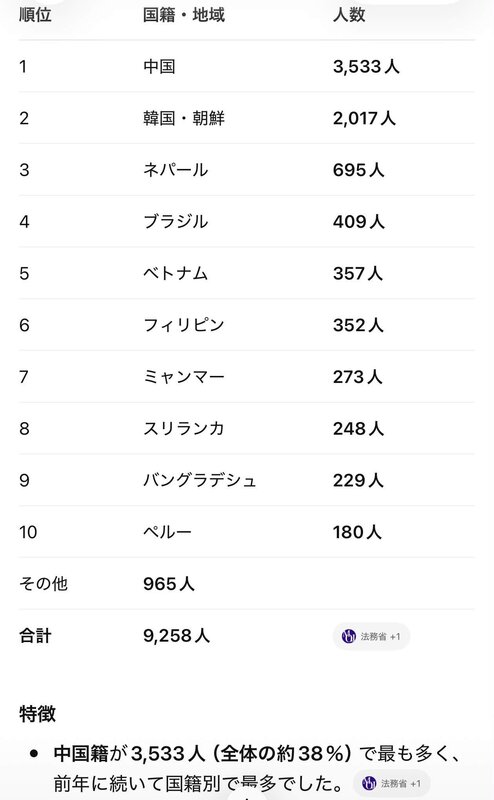Click the 合計 9,258人 total value
The height and width of the screenshot is (800, 494).
177,636
